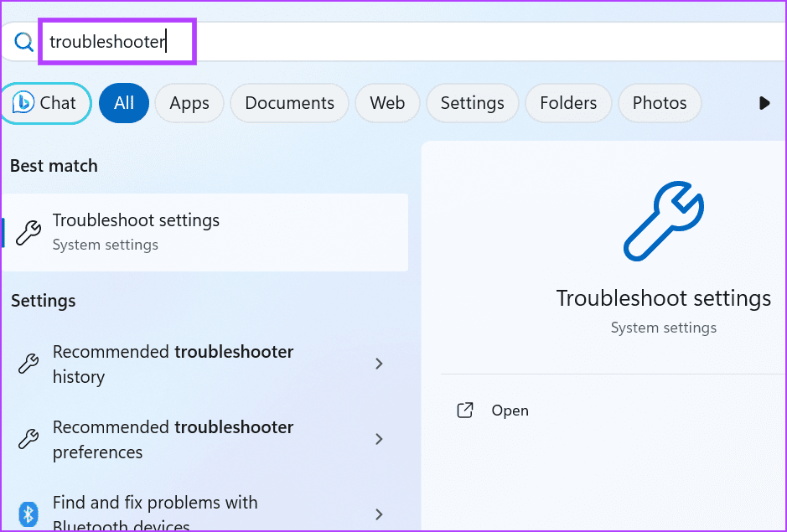Click wrench icon of troubleshooter history
Screen dimensions: 787x532
click(28, 364)
